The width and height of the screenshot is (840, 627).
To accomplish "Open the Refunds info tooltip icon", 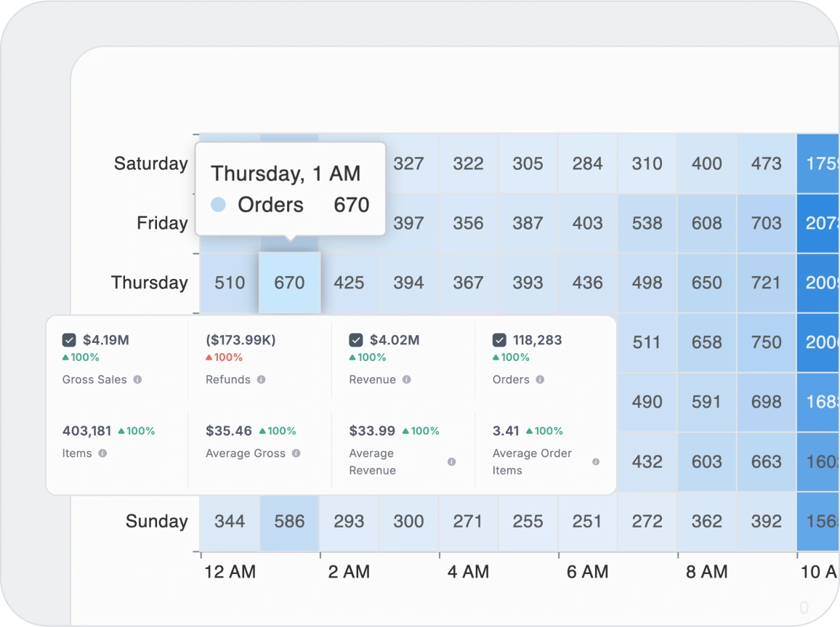I will pyautogui.click(x=262, y=379).
